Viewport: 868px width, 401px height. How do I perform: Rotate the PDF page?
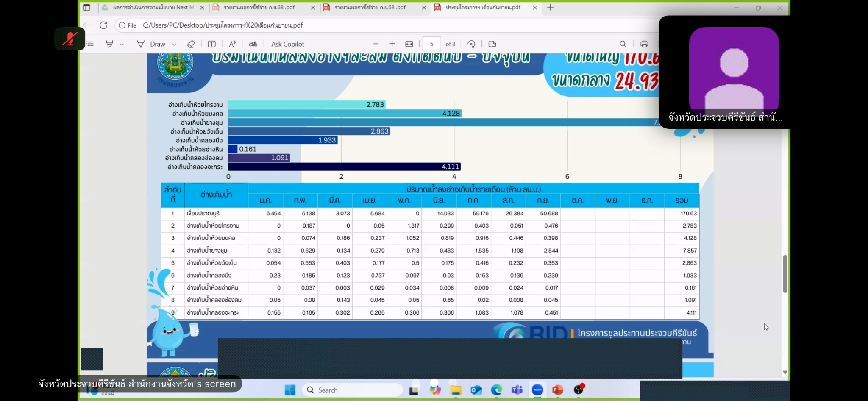pos(471,44)
